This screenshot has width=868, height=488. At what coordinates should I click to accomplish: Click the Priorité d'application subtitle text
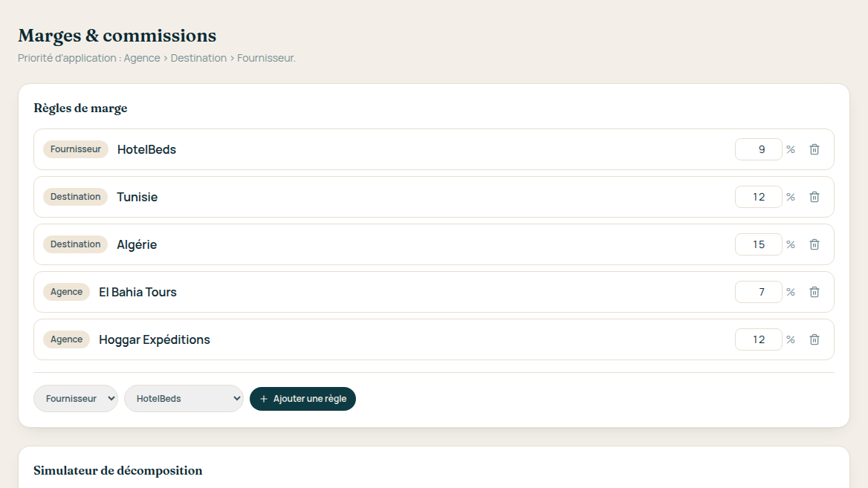pyautogui.click(x=157, y=58)
